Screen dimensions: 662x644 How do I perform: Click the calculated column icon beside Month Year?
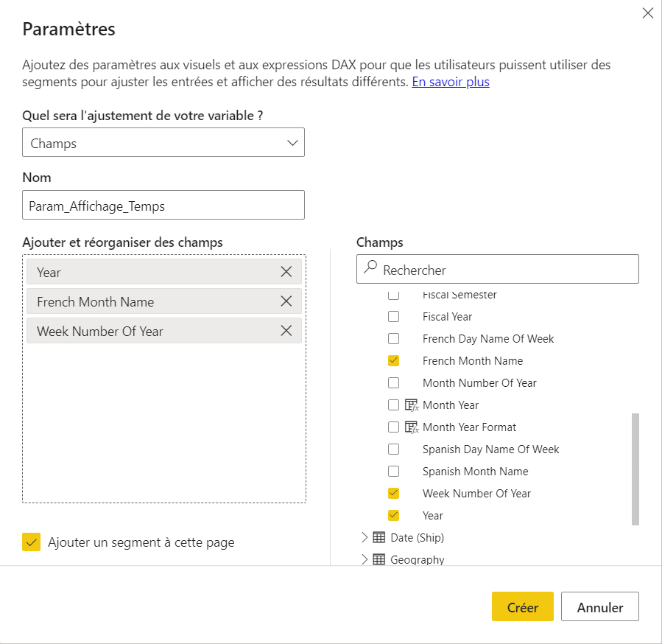411,405
